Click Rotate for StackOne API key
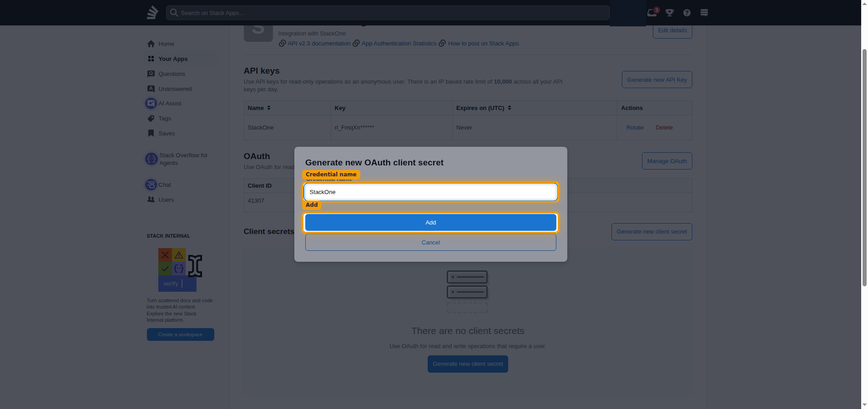This screenshot has height=409, width=868. (635, 128)
